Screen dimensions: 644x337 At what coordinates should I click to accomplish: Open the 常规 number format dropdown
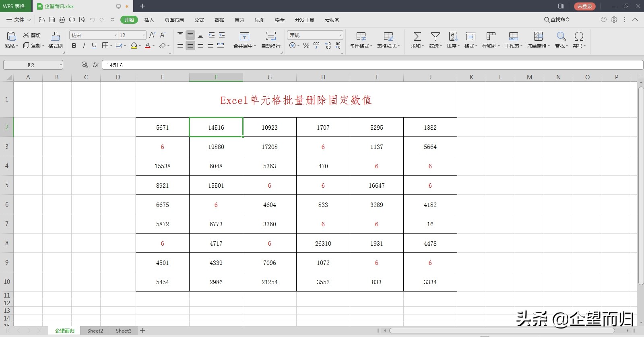pyautogui.click(x=341, y=35)
